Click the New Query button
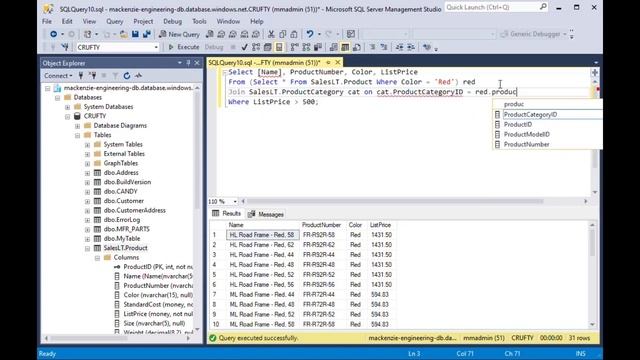 pos(179,34)
